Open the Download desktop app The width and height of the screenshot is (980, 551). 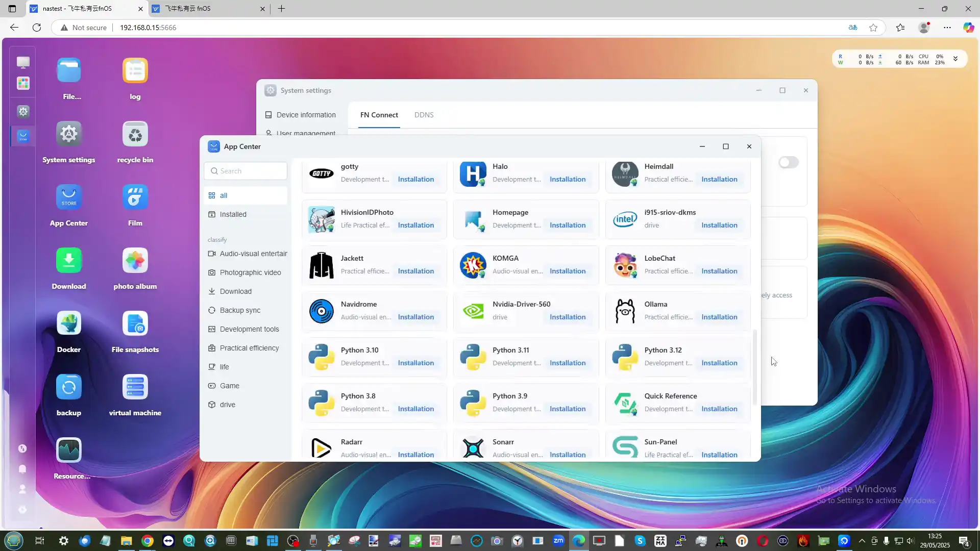(x=69, y=260)
